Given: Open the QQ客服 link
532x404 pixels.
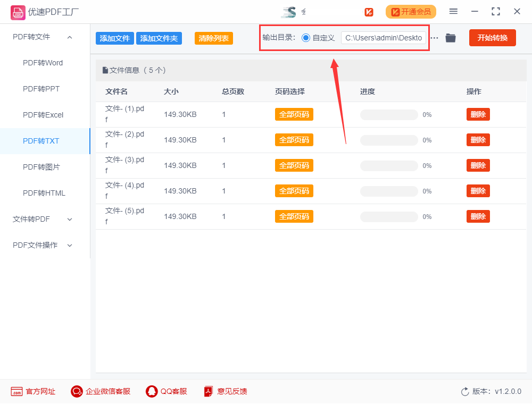Looking at the screenshot, I should [x=174, y=391].
